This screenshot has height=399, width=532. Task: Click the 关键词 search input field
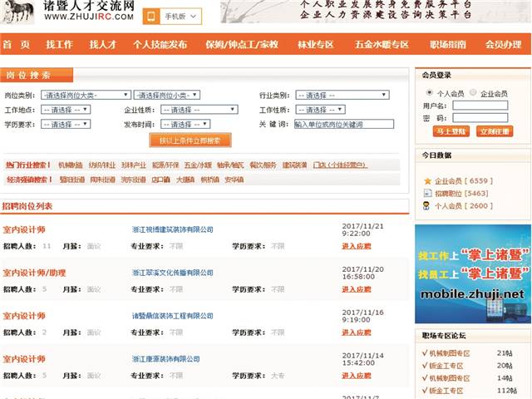tap(344, 124)
